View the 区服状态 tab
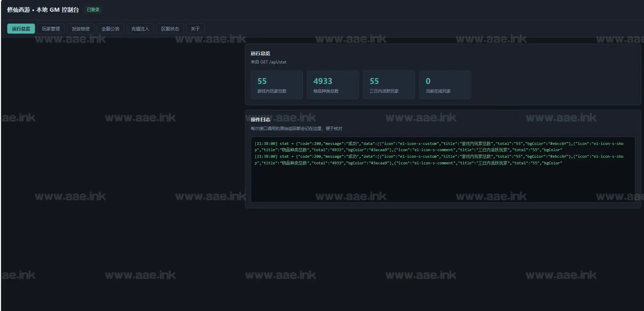The height and width of the screenshot is (311, 644). (x=170, y=29)
